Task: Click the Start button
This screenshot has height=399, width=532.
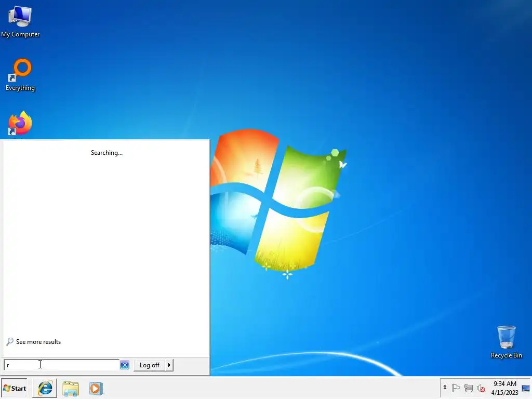Action: 14,388
